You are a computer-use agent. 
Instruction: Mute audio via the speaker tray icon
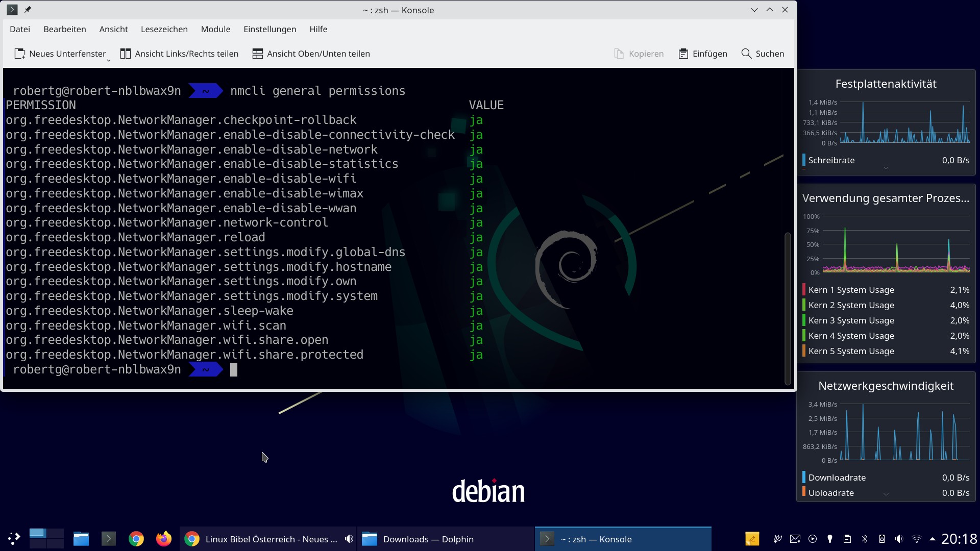pos(898,538)
